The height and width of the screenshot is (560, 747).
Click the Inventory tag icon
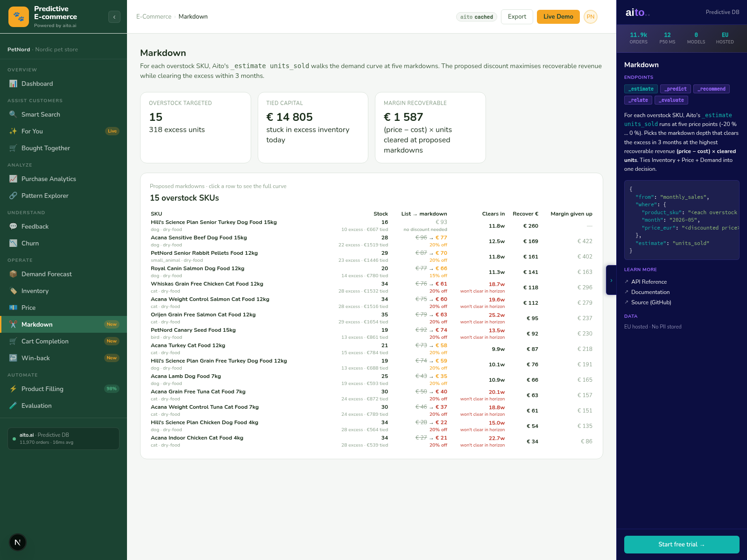coord(13,291)
